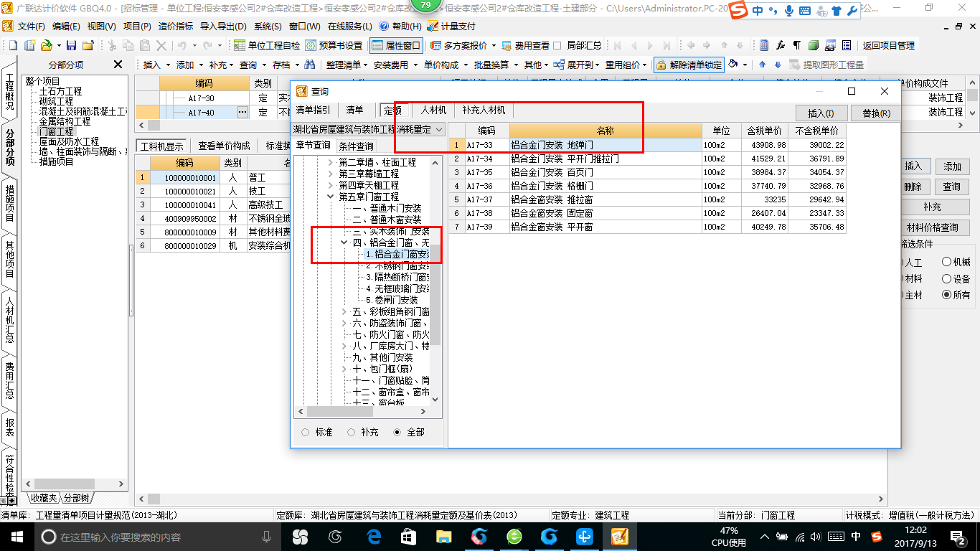Open File Explorer from taskbar
The width and height of the screenshot is (980, 551).
(444, 537)
